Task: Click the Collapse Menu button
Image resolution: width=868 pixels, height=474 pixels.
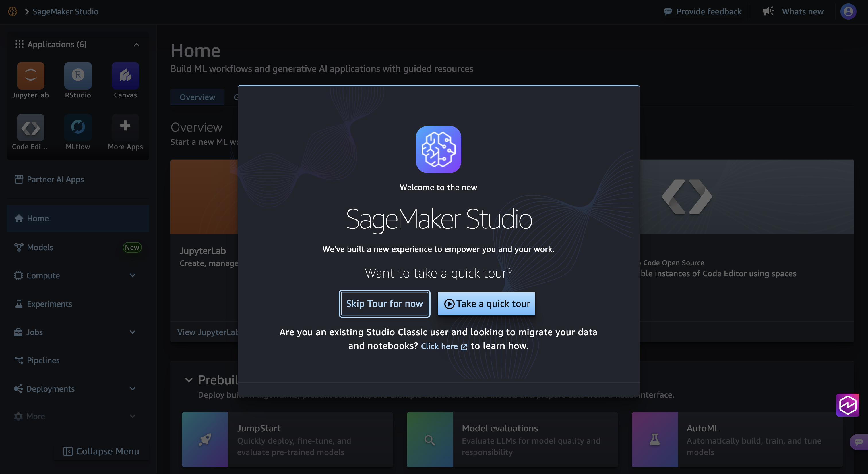Action: [x=101, y=451]
